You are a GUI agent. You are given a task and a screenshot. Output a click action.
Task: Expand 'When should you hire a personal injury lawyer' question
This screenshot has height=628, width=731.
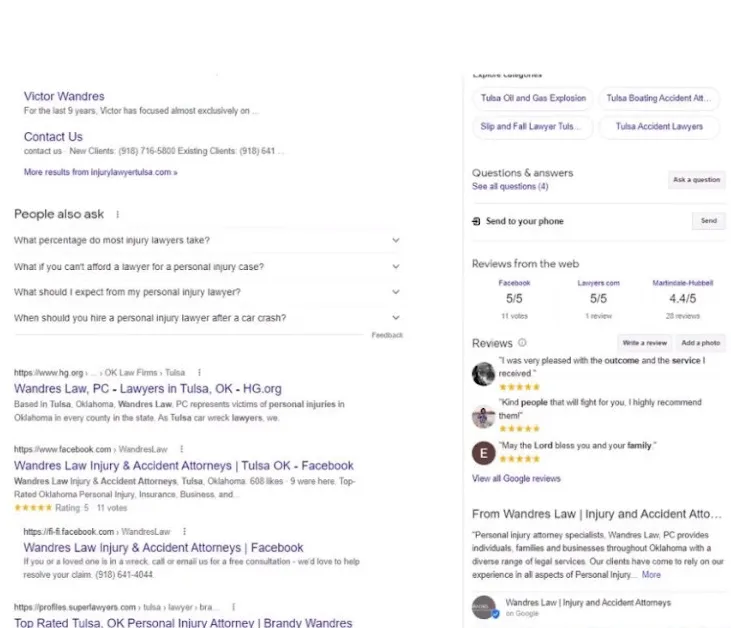208,318
